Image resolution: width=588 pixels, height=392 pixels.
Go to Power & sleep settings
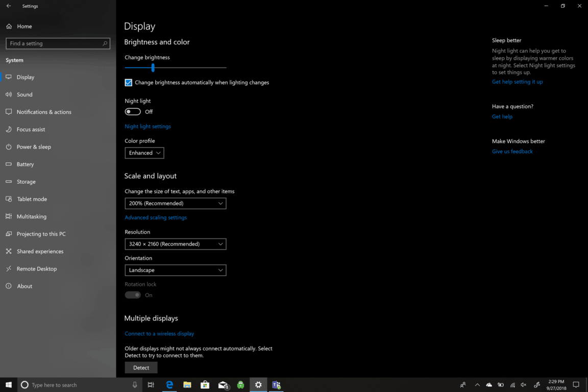click(34, 147)
